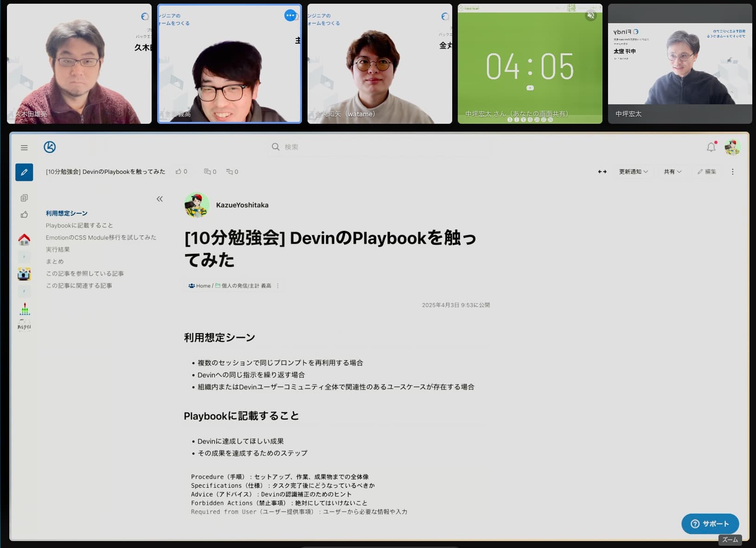Screen dimensions: 756x548
Task: Click the red house team icon
Action: pos(24,239)
